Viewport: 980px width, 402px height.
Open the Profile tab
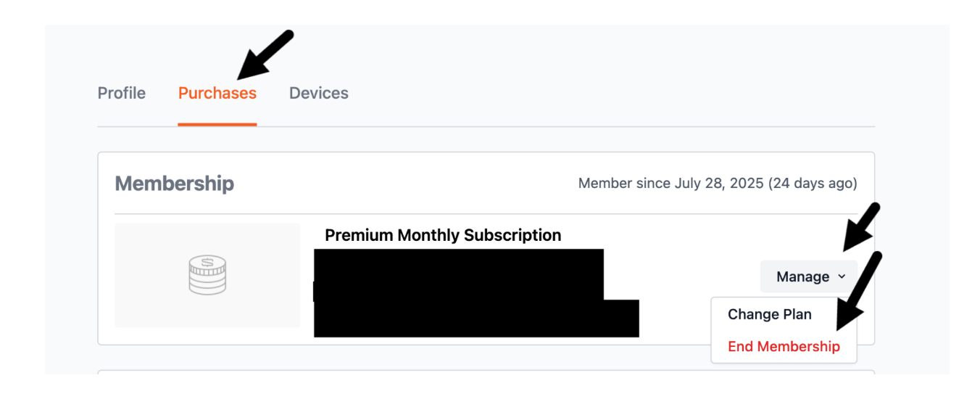[122, 94]
